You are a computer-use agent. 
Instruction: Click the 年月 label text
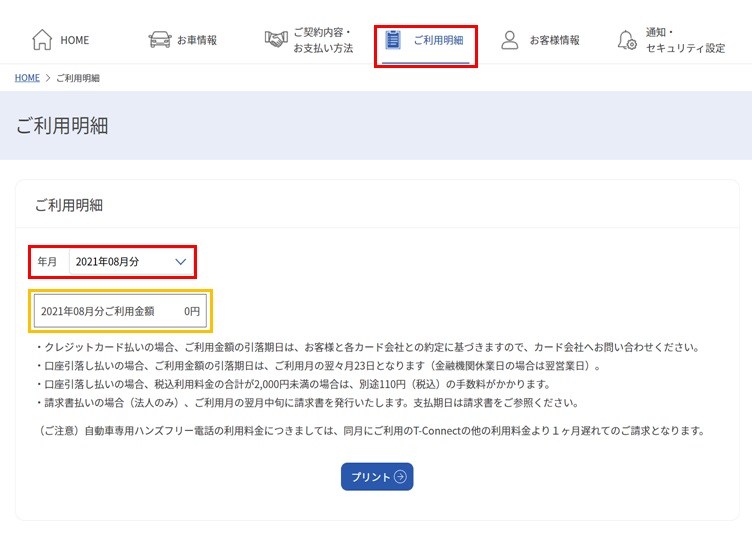[47, 262]
